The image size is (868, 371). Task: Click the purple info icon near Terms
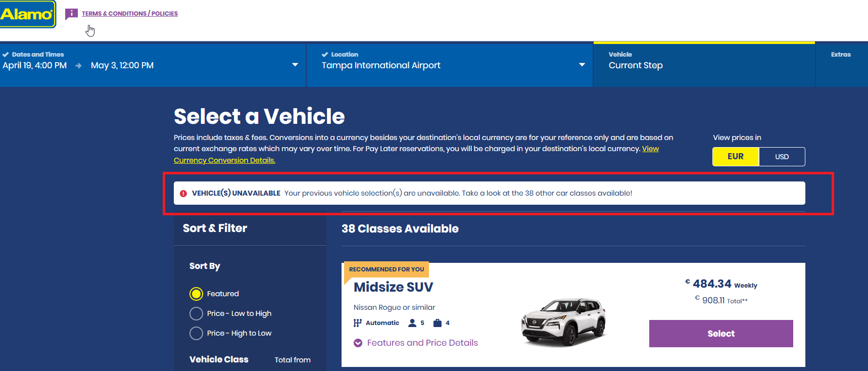(72, 14)
